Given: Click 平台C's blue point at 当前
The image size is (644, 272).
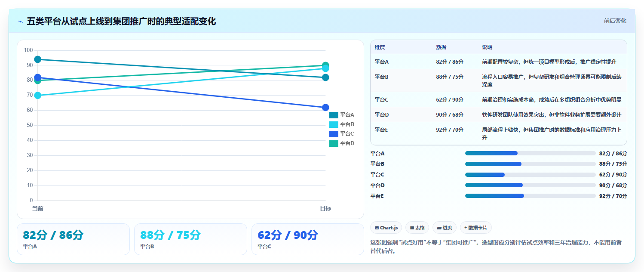Looking at the screenshot, I should click(38, 77).
